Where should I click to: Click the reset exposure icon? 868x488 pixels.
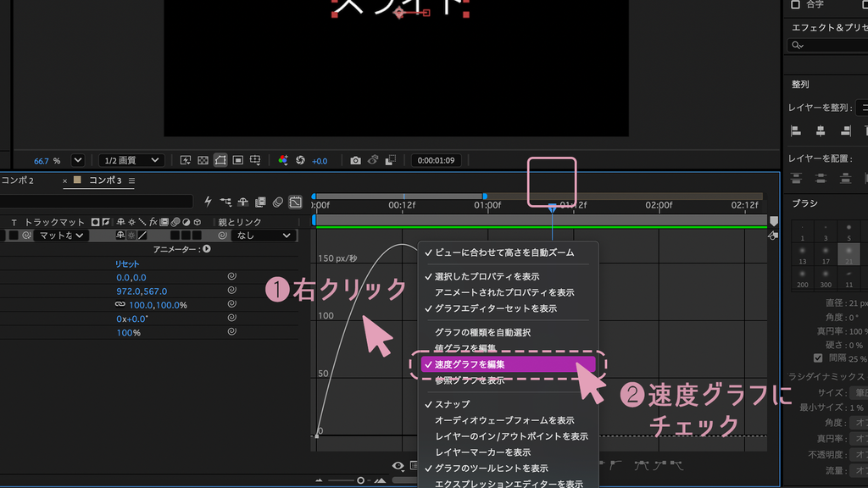[x=300, y=160]
